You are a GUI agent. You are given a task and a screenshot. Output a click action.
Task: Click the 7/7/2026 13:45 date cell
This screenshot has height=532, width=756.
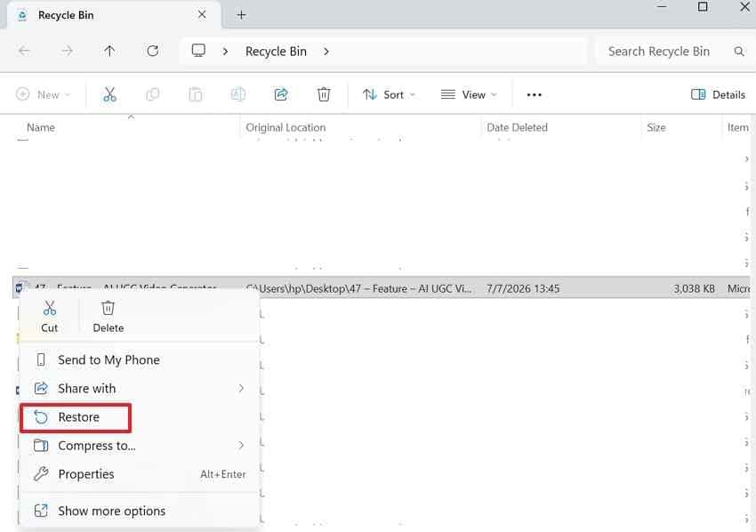click(523, 289)
